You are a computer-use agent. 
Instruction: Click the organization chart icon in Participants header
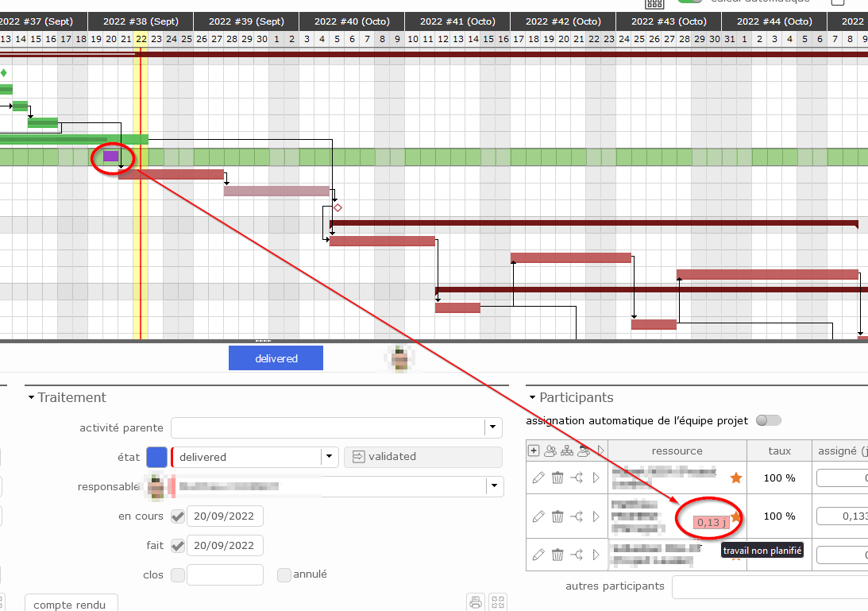(566, 451)
